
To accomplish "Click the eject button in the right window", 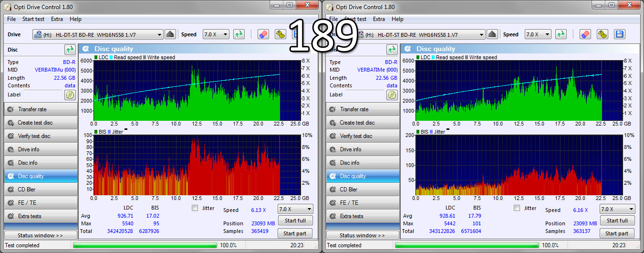I will [x=492, y=34].
